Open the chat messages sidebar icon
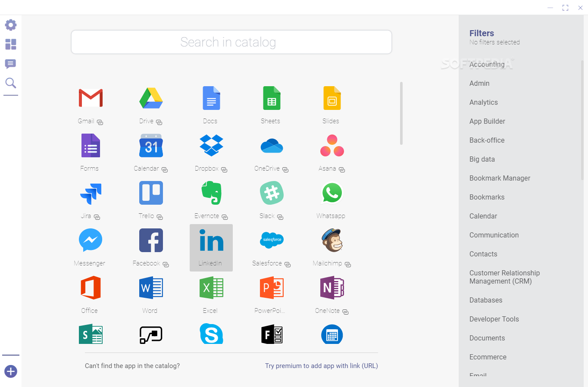 tap(11, 64)
